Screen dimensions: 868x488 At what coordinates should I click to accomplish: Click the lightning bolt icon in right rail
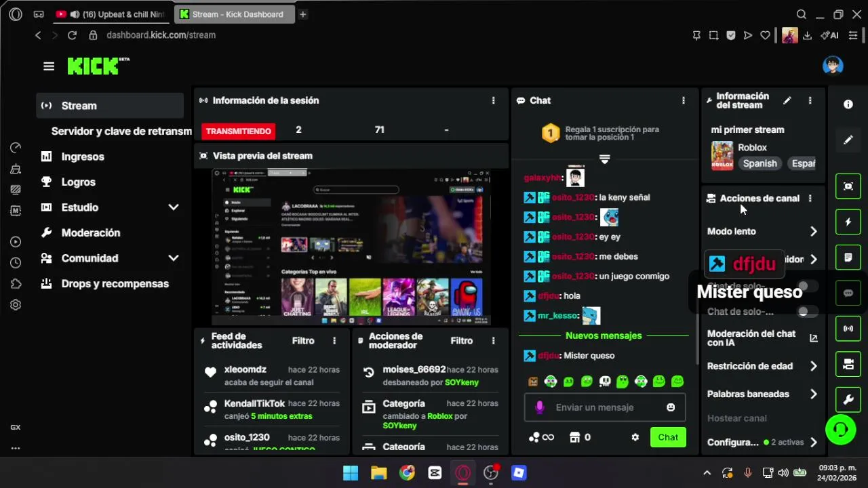click(x=848, y=222)
